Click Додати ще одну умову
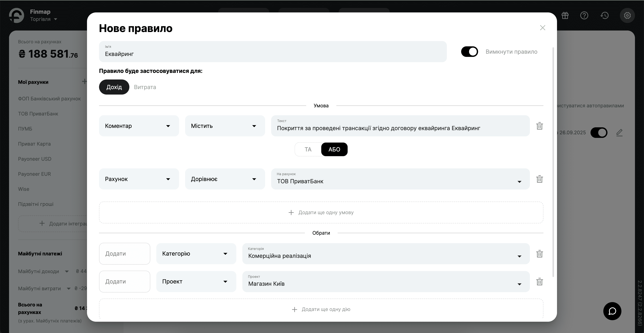Viewport: 644px width, 333px height. point(321,212)
